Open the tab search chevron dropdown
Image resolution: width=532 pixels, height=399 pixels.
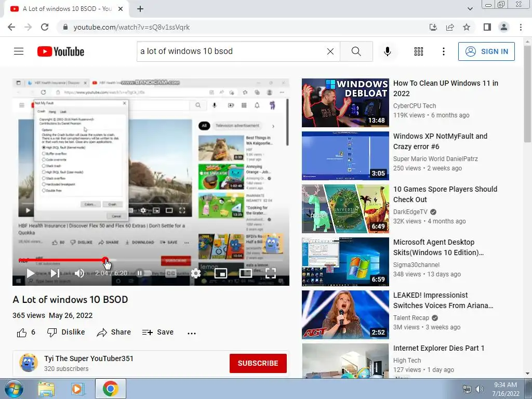click(x=470, y=9)
